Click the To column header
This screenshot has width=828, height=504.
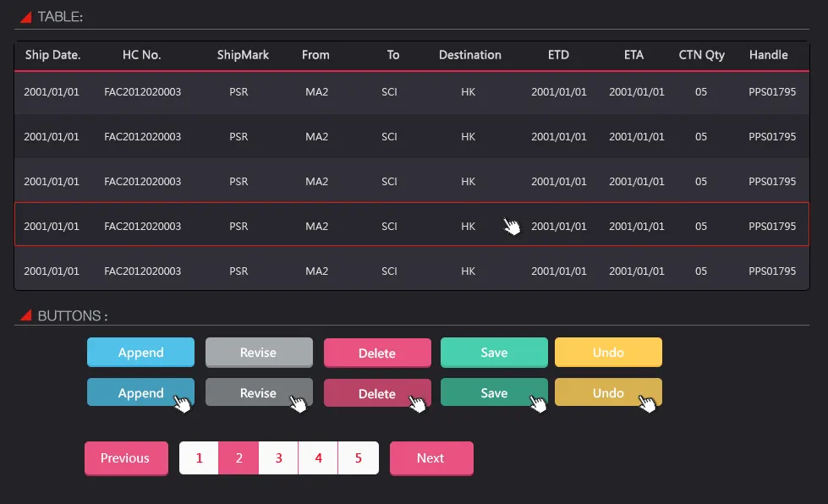click(393, 55)
